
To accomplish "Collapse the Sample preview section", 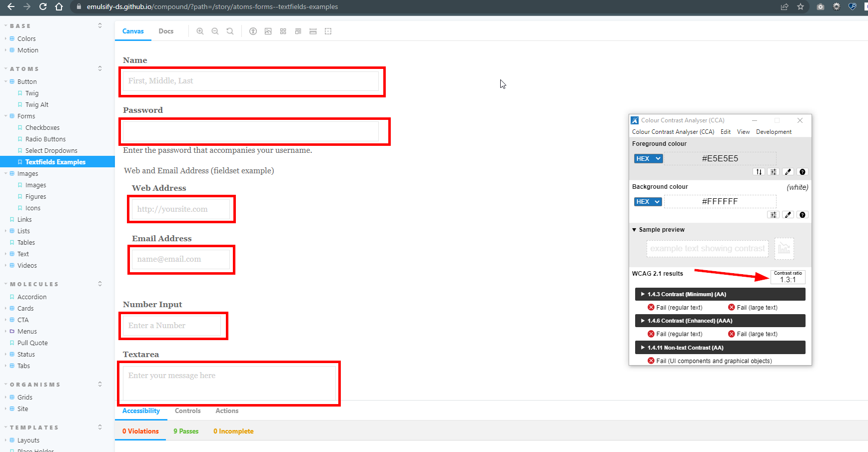I will 635,230.
